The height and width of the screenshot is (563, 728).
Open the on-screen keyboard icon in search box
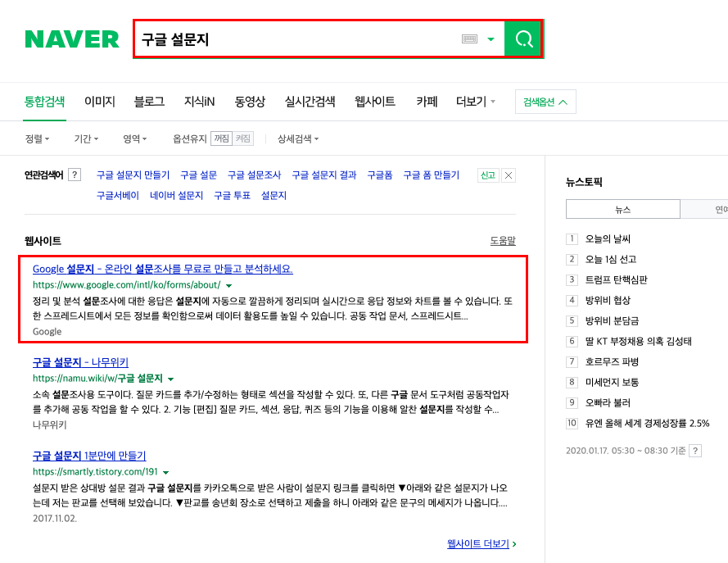[x=469, y=39]
